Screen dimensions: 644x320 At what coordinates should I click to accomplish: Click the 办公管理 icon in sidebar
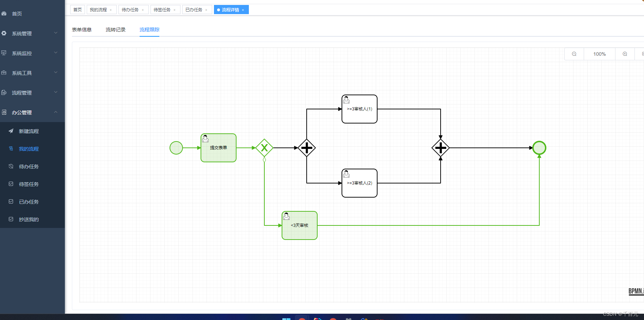tap(4, 112)
